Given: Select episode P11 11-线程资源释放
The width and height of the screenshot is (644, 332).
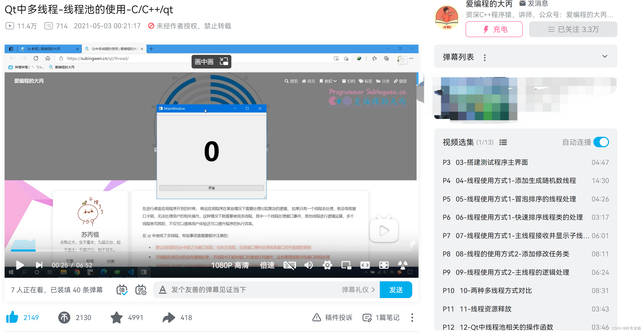Looking at the screenshot, I should (526, 309).
